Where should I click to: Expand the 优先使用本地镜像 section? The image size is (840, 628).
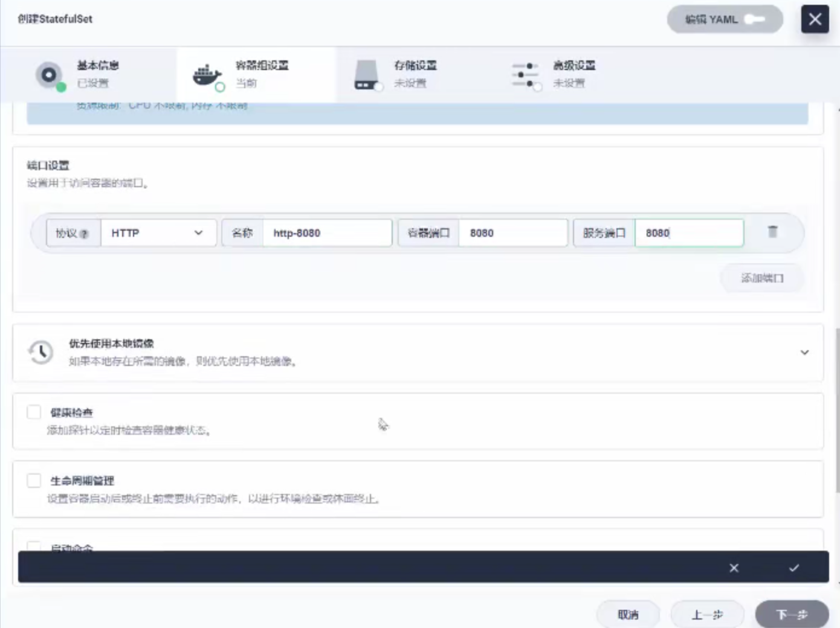[x=804, y=353]
